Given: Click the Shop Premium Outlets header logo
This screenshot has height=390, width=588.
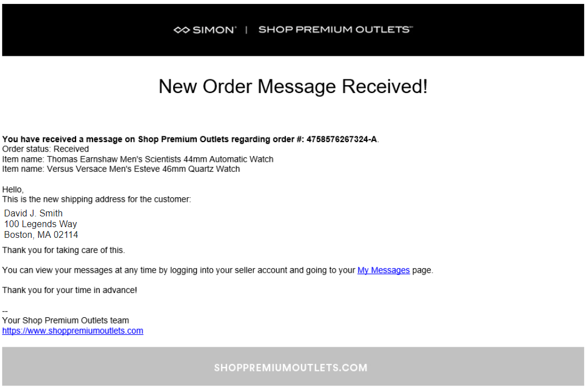Looking at the screenshot, I should (x=335, y=30).
